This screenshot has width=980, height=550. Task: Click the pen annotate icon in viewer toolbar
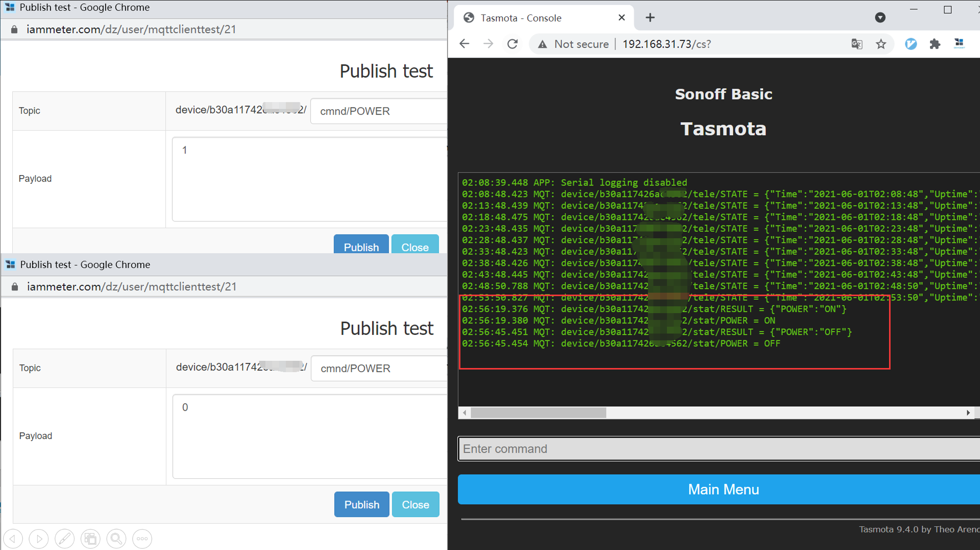pos(64,539)
